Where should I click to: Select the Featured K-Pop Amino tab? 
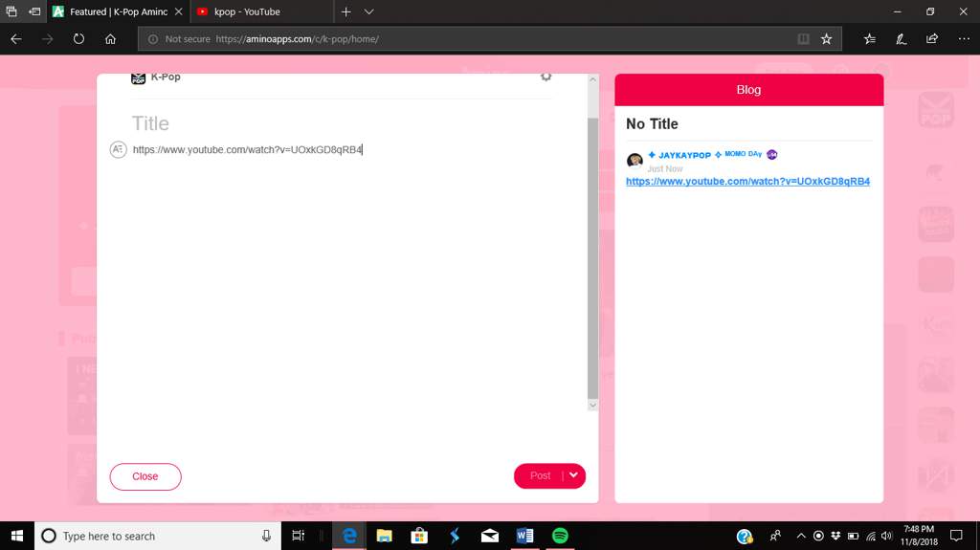110,11
